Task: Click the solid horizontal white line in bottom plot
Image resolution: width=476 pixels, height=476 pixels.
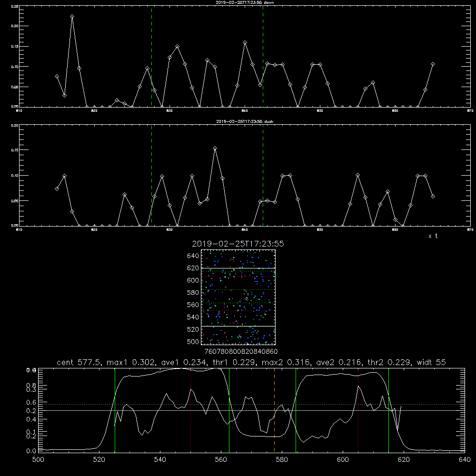Action: [x=251, y=410]
